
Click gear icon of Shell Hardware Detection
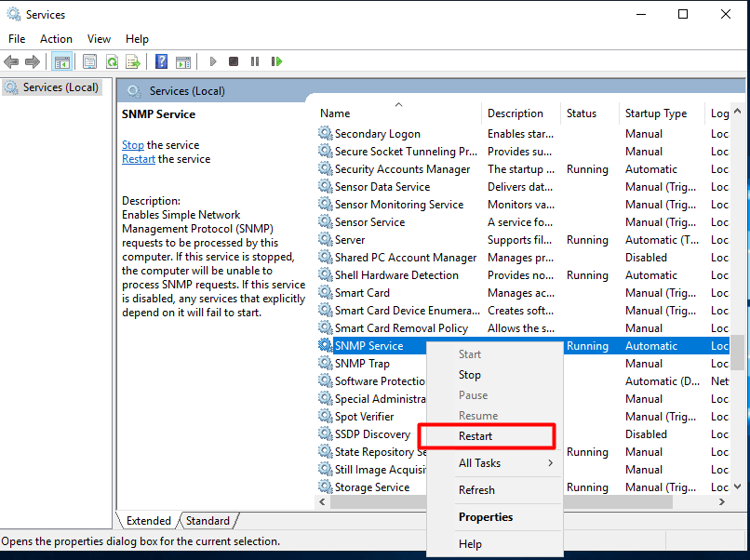pos(326,275)
